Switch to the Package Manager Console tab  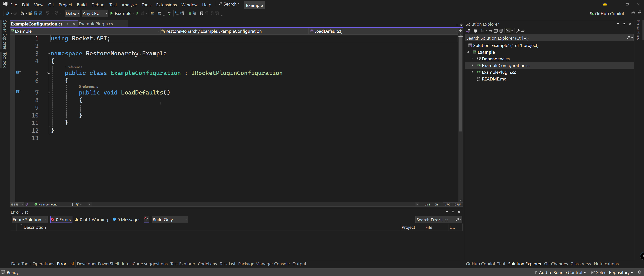pyautogui.click(x=264, y=264)
